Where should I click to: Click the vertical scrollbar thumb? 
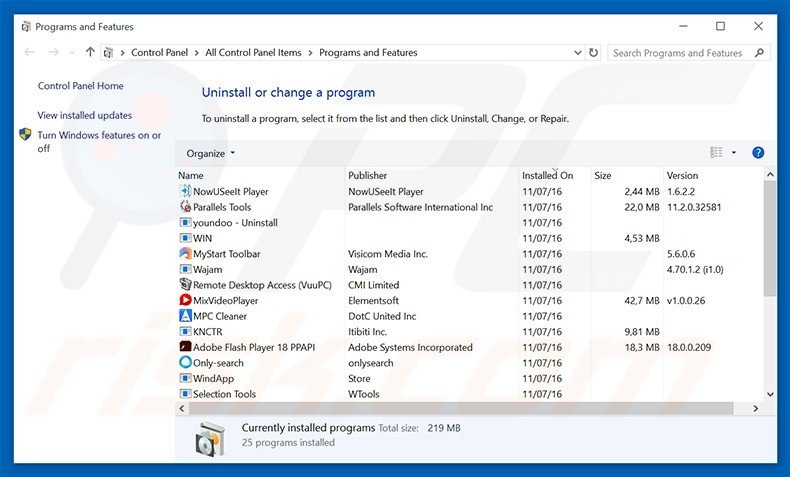tap(770, 238)
